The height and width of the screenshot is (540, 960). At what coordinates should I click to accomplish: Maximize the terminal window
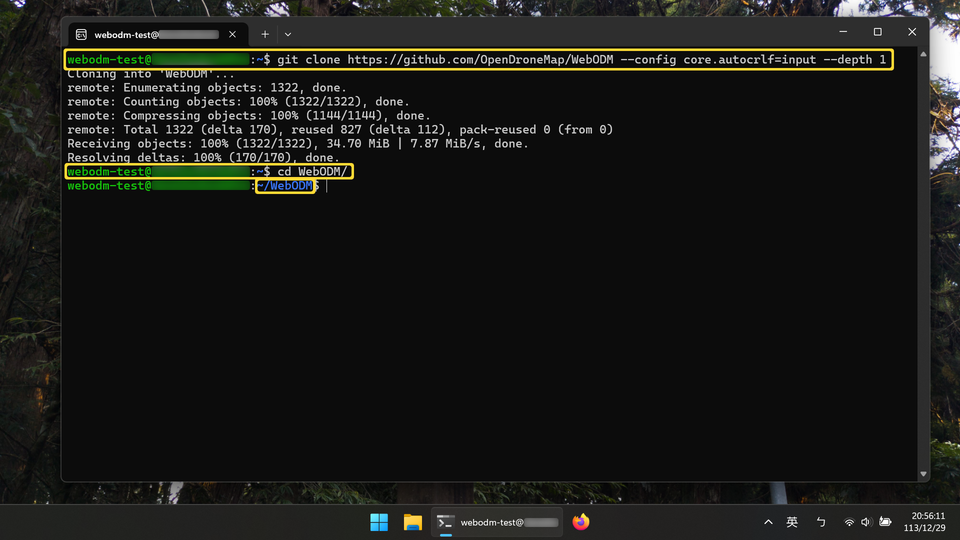pyautogui.click(x=877, y=32)
